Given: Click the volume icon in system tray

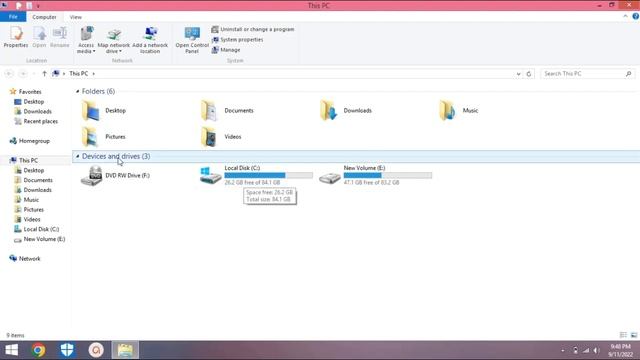Looking at the screenshot, I should pos(597,350).
